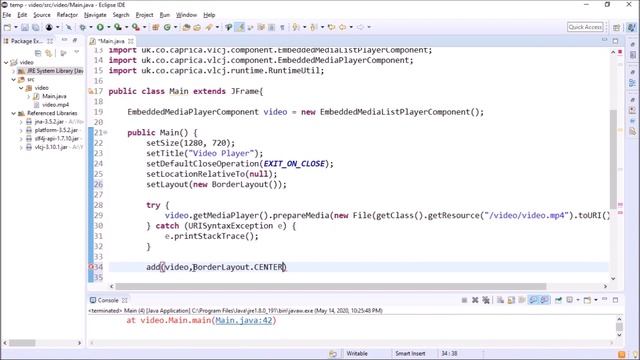Toggle Show Whitespace Characters pilcrow icon

click(282, 27)
